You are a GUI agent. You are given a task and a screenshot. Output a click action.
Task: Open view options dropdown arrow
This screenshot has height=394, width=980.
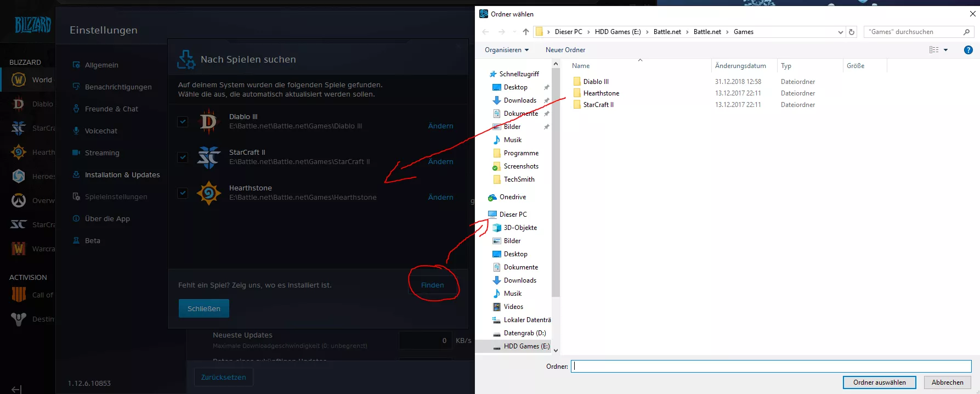(x=945, y=50)
